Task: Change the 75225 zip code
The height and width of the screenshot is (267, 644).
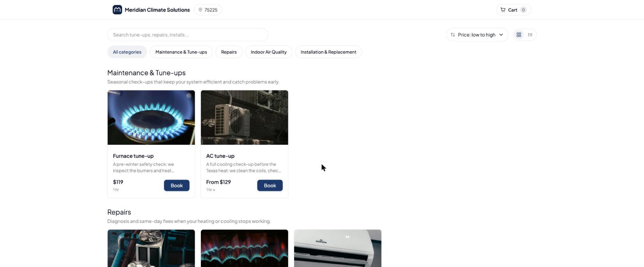Action: tap(208, 10)
